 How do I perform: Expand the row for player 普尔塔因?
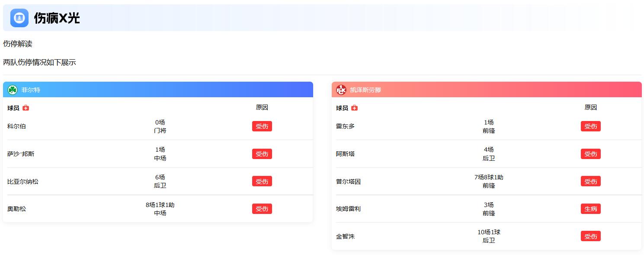pyautogui.click(x=433, y=181)
